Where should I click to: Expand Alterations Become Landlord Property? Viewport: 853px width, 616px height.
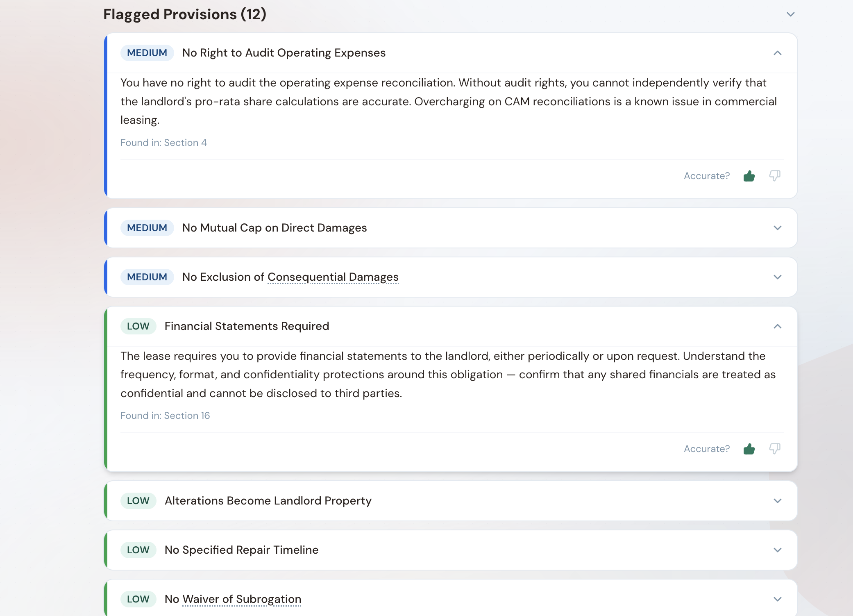pyautogui.click(x=777, y=501)
